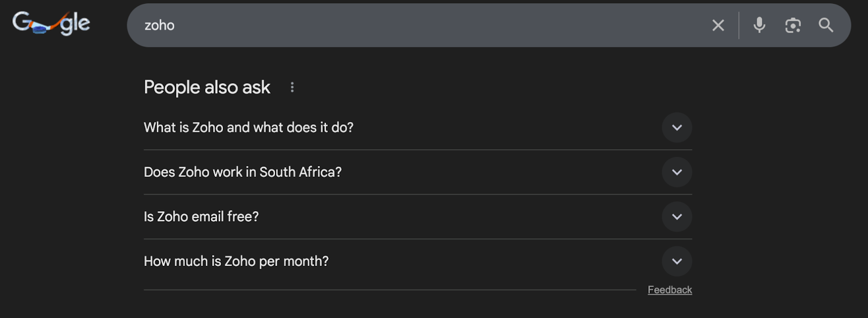Select the 'zoho' text in the search bar
The image size is (868, 318).
click(159, 25)
